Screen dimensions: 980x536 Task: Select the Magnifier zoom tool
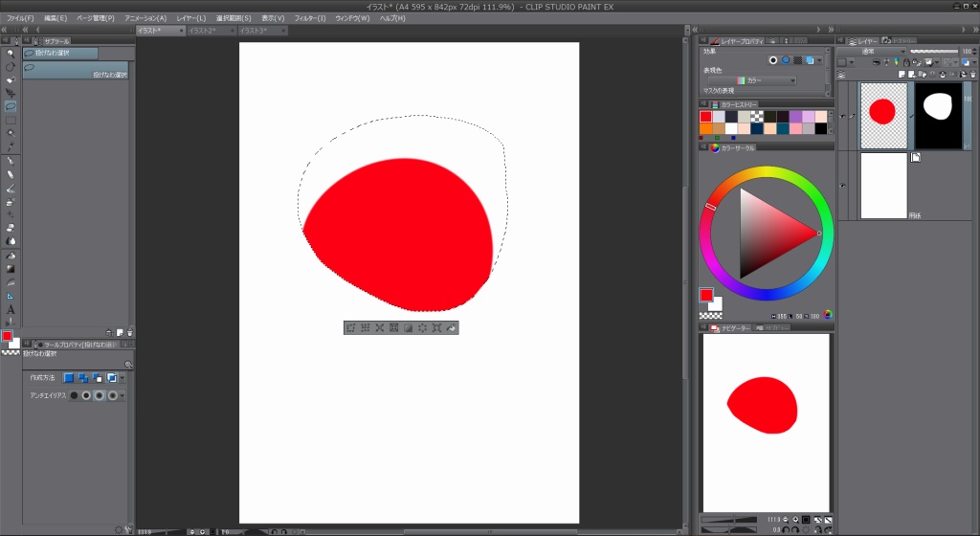(11, 54)
